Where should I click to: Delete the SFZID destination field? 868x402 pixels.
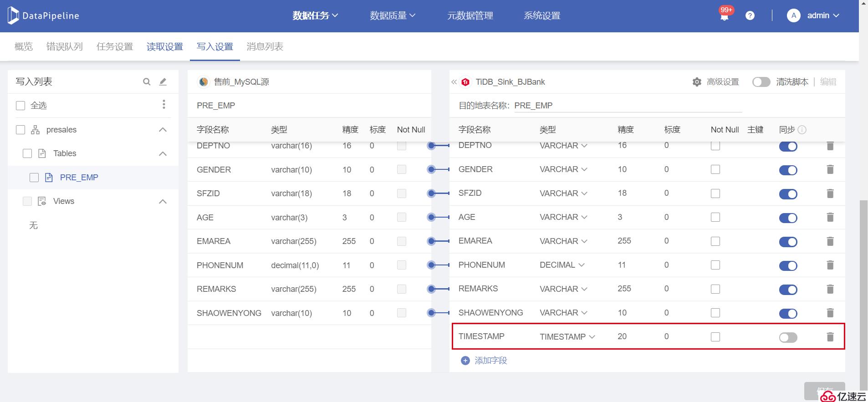click(x=830, y=193)
